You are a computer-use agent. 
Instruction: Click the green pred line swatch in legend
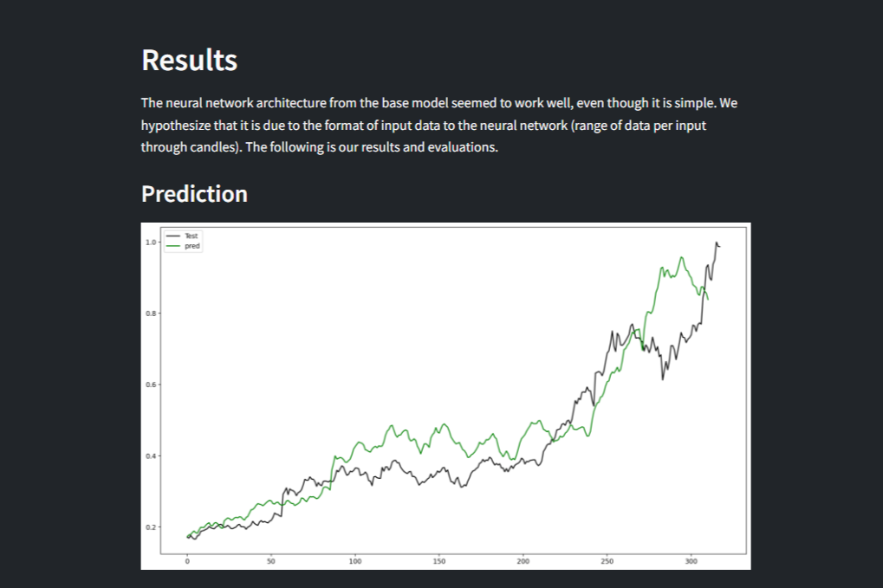click(x=173, y=246)
